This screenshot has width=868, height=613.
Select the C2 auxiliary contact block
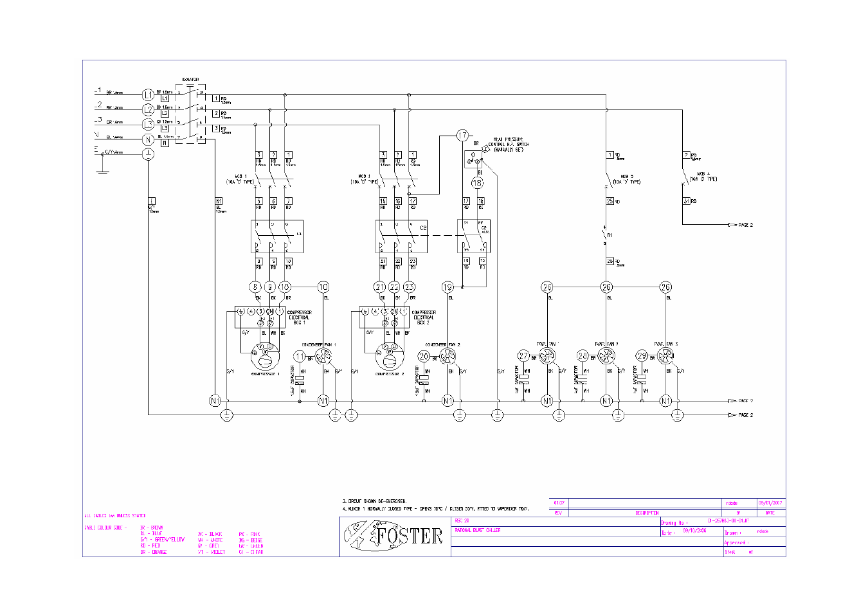[474, 236]
